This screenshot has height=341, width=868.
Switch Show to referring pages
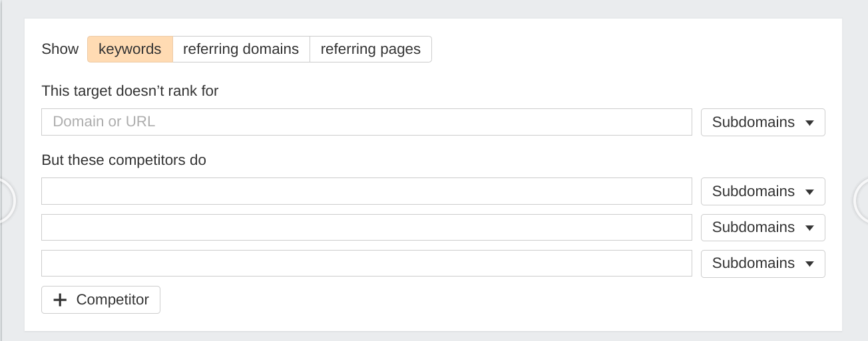coord(371,49)
